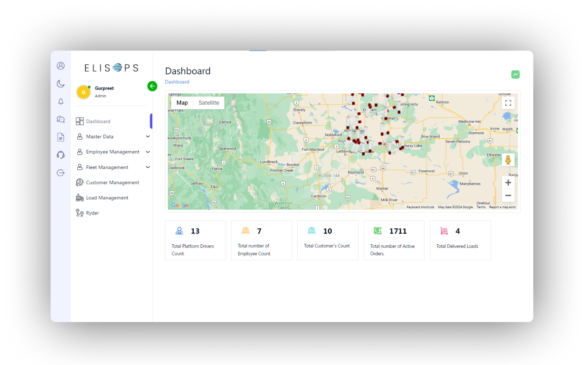Open the document icon in left rail

coord(61,137)
